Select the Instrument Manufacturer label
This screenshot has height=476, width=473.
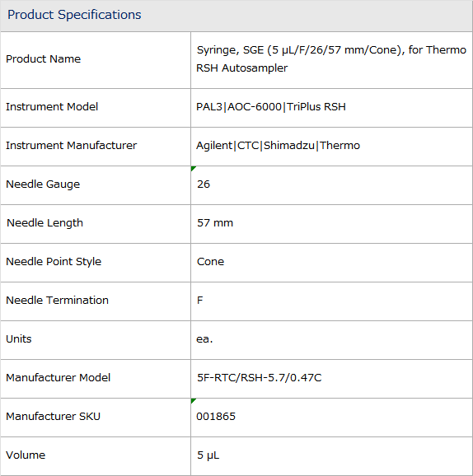click(72, 146)
